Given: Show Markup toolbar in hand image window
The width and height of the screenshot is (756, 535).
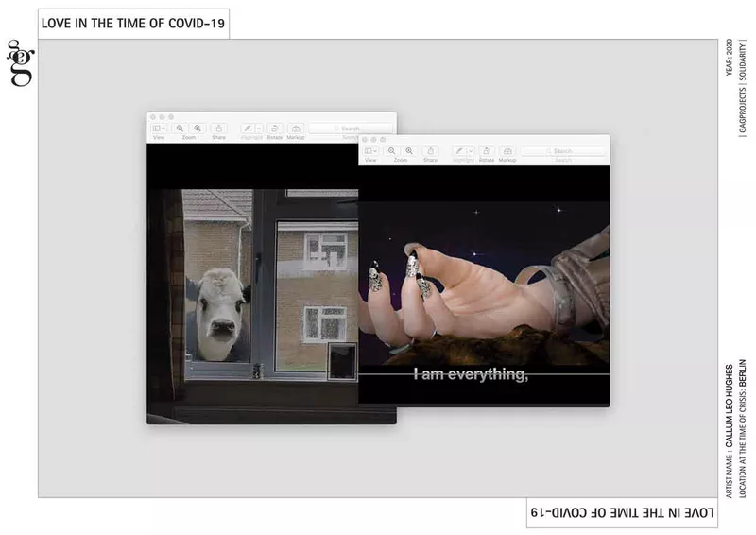Looking at the screenshot, I should click(507, 150).
